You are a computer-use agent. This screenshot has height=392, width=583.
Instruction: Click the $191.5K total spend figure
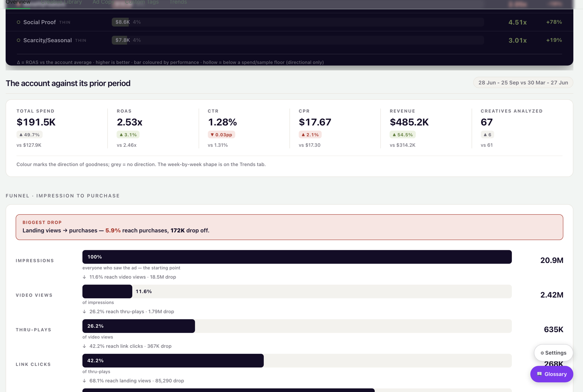pos(36,122)
